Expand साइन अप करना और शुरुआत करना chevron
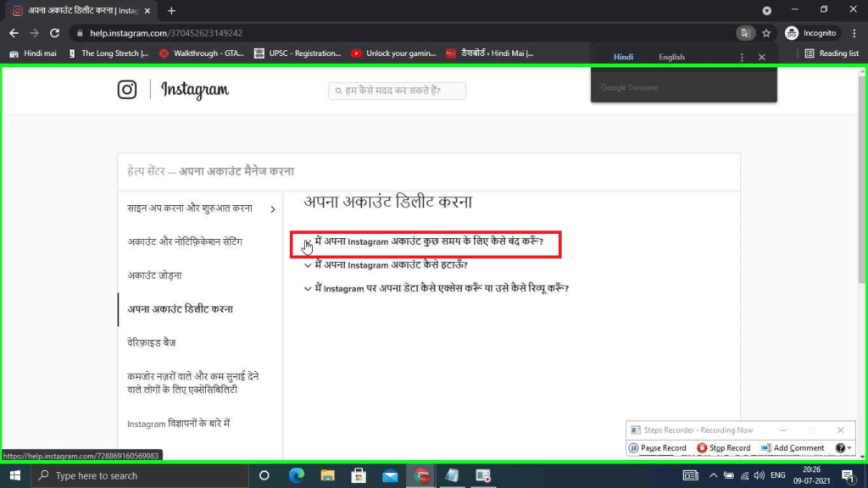868x488 pixels. (x=273, y=209)
